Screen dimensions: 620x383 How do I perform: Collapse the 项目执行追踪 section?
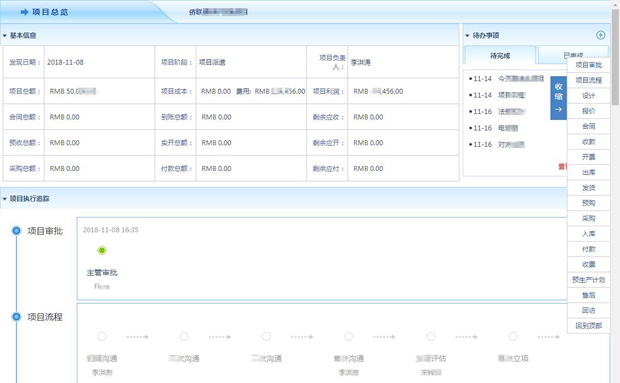pyautogui.click(x=4, y=199)
